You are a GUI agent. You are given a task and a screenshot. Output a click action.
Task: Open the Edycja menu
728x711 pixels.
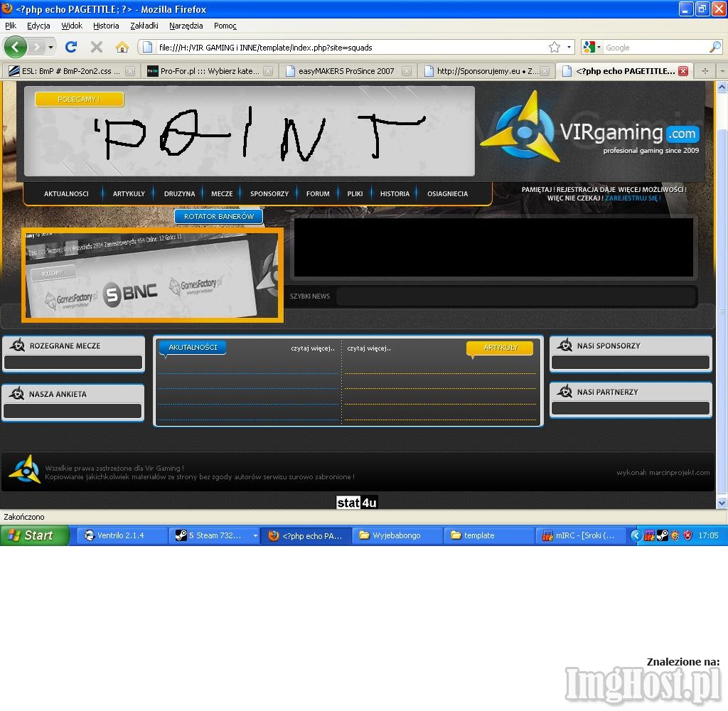[38, 26]
